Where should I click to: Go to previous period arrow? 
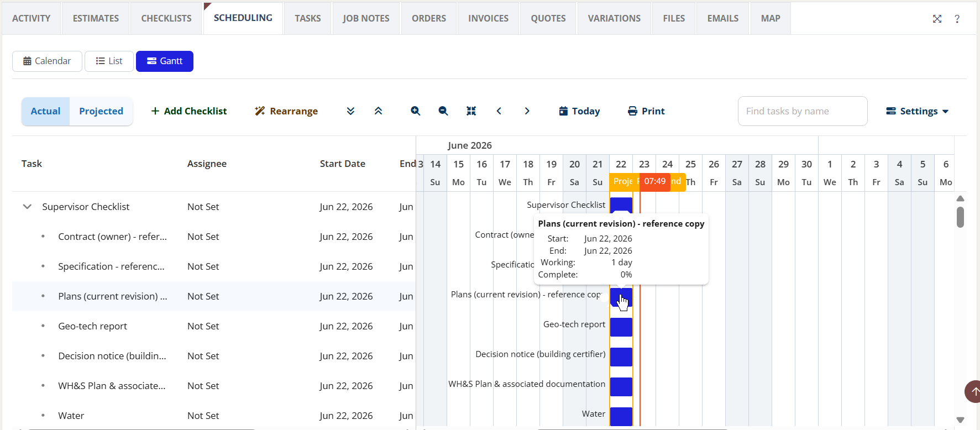[499, 111]
